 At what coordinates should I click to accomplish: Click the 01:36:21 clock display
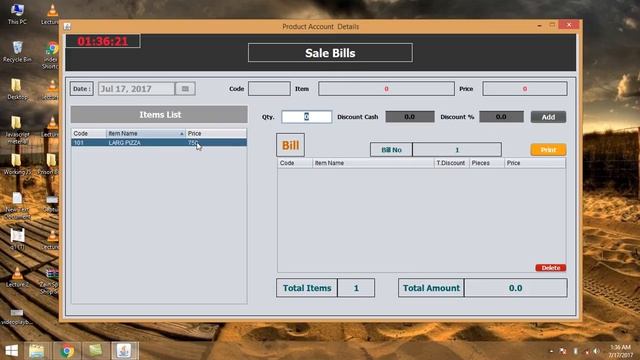(x=103, y=41)
